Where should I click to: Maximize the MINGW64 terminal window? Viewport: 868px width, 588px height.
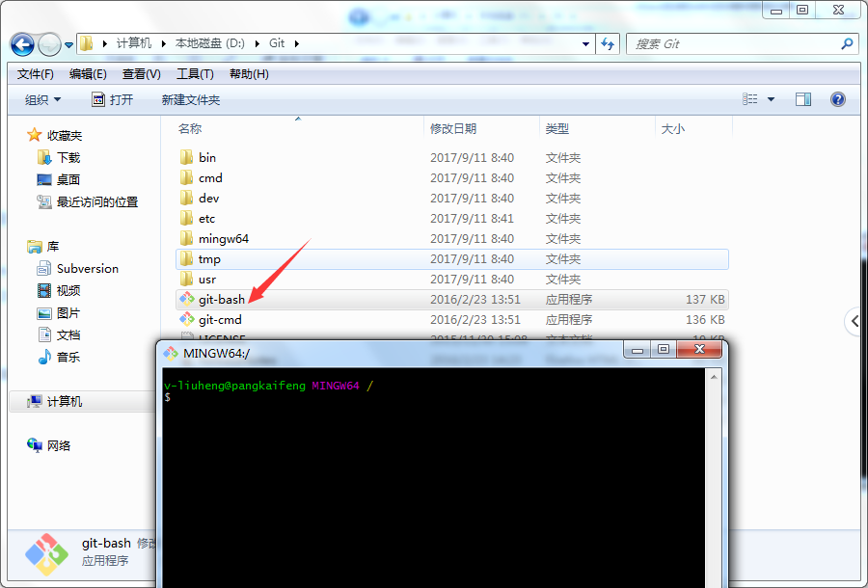pos(664,350)
